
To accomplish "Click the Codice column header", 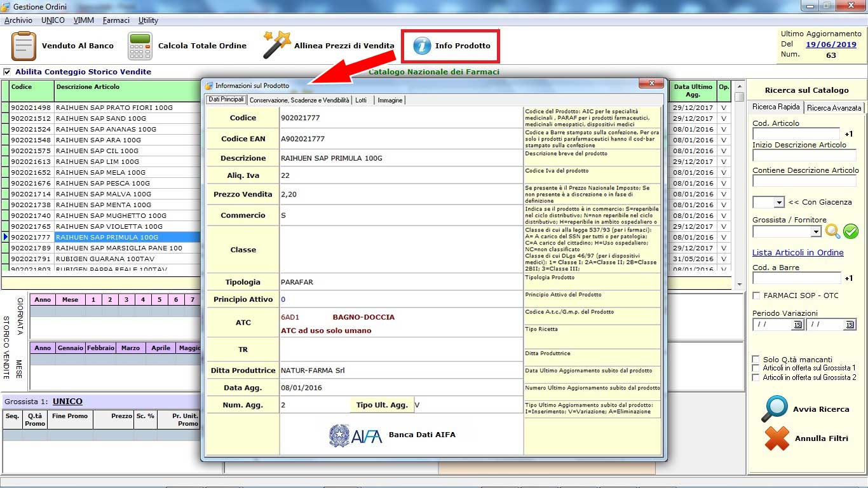I will point(32,91).
